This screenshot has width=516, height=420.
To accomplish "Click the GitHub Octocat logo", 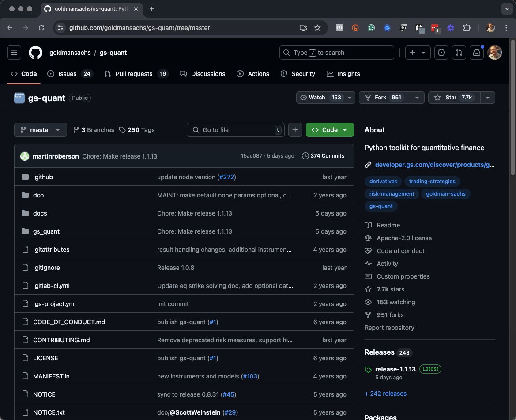I will point(36,53).
